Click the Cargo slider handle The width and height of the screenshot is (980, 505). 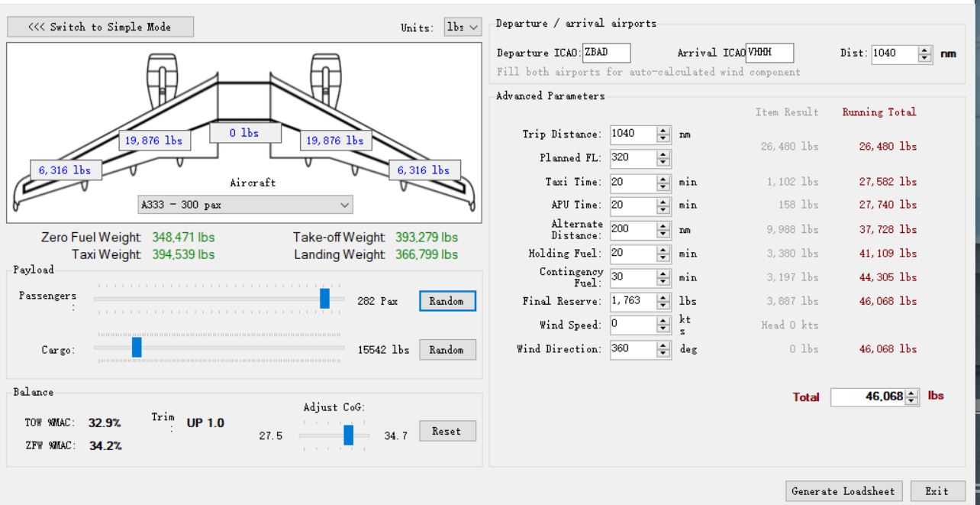[137, 348]
